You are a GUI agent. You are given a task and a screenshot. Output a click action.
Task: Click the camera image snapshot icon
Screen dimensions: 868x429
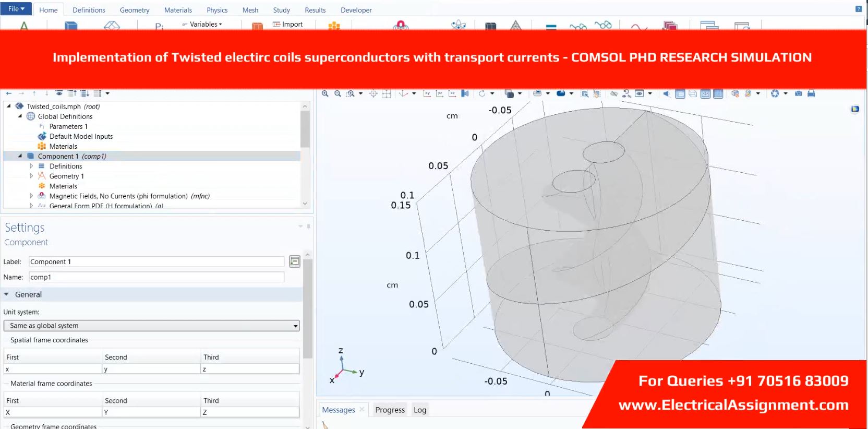798,93
